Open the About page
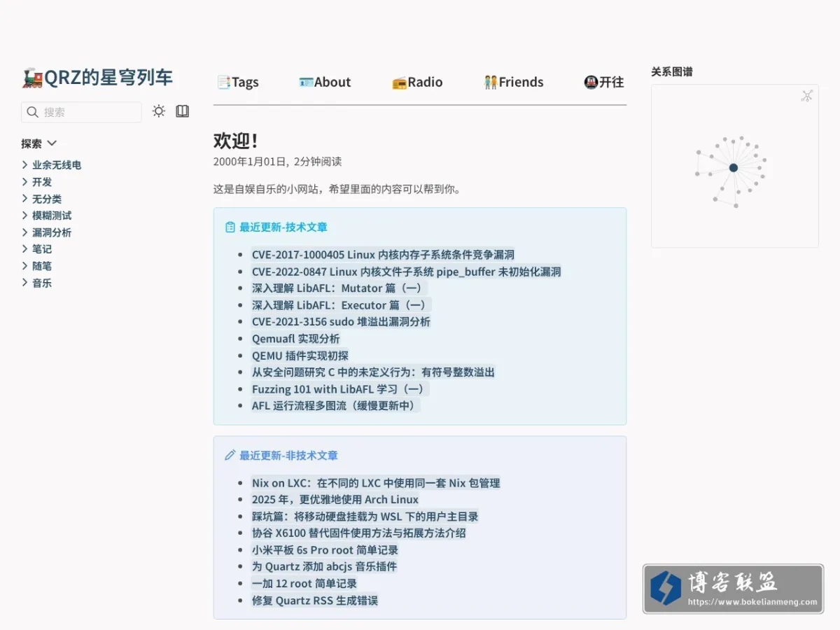Viewport: 840px width, 630px height. 325,82
